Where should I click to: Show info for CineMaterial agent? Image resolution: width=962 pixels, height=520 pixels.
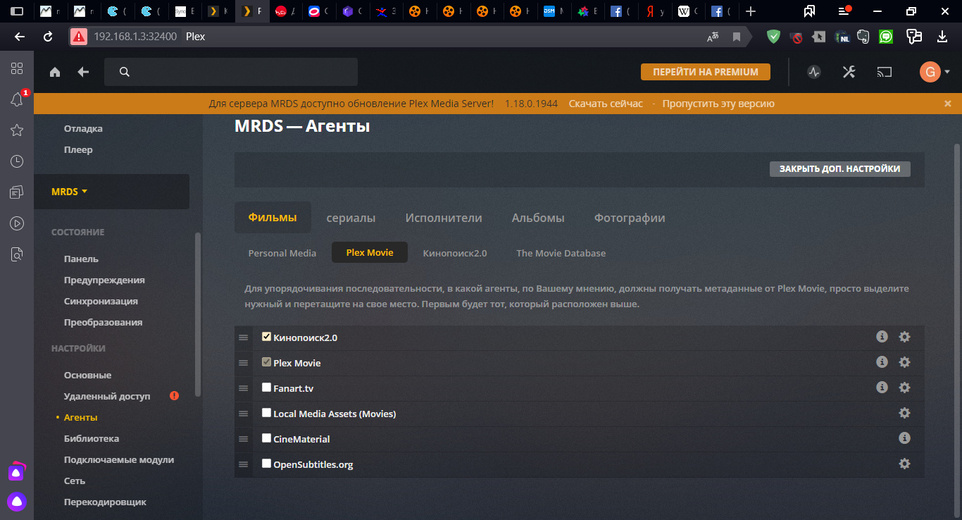904,438
